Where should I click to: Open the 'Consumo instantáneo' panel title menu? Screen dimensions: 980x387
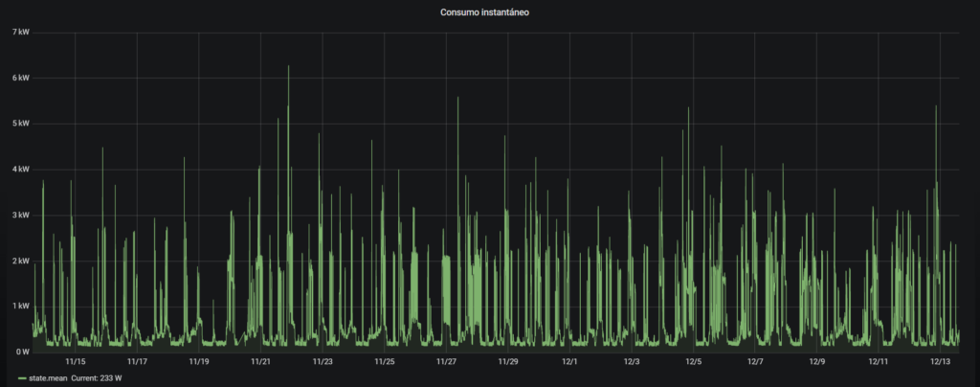(x=484, y=11)
